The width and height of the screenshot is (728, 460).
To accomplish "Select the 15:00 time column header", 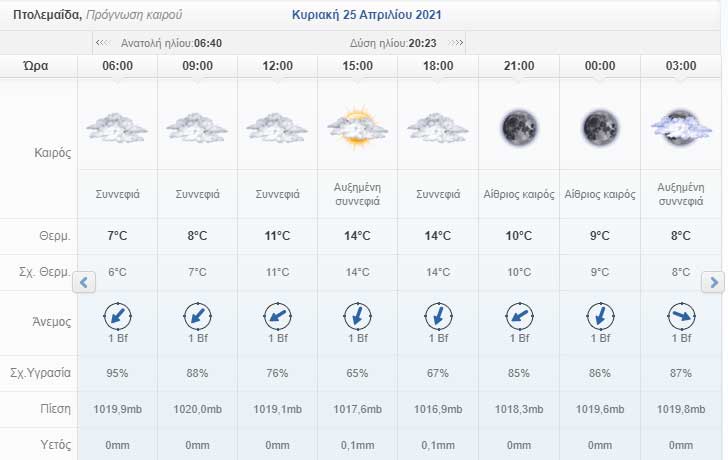I will click(x=357, y=66).
